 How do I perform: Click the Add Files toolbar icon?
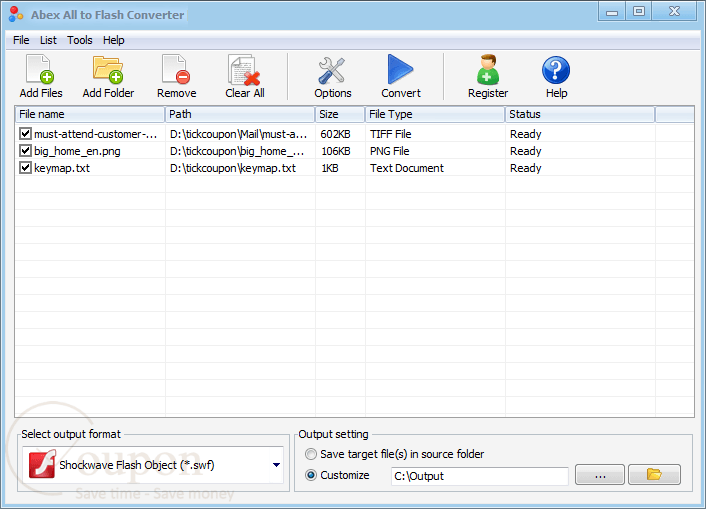tap(40, 69)
